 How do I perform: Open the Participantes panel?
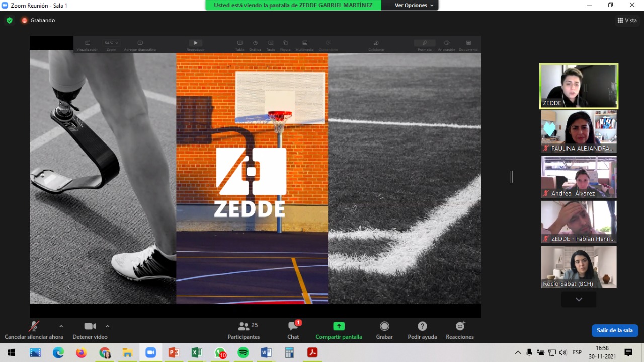244,330
